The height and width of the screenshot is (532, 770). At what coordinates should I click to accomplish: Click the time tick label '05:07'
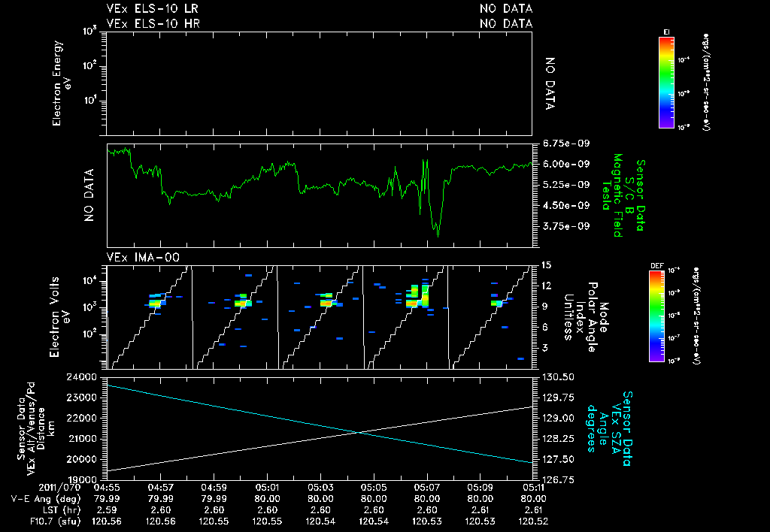(427, 488)
